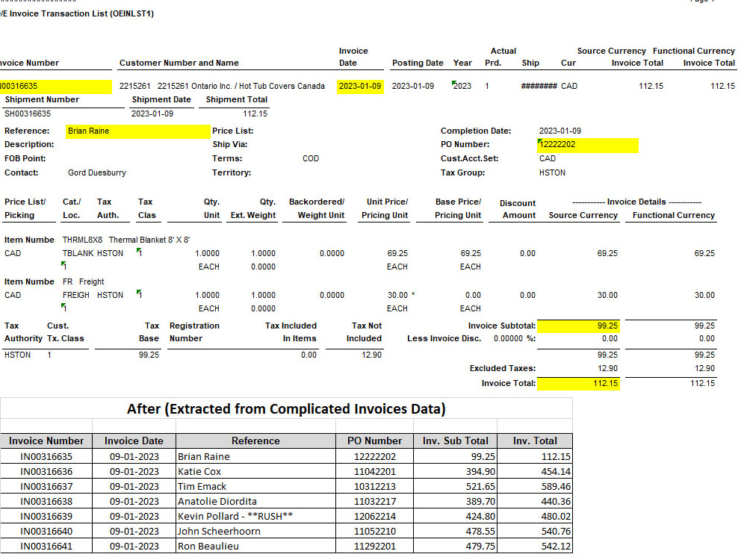This screenshot has height=560, width=747.
Task: Click table cell IN00316638
Action: tap(46, 502)
